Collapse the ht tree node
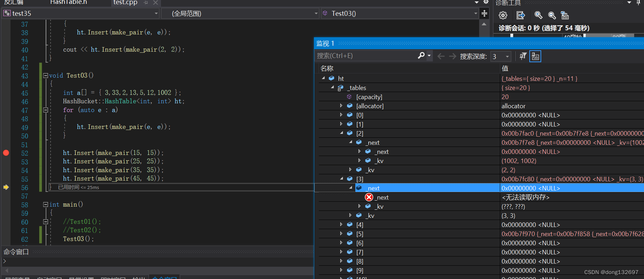This screenshot has height=279, width=644. (x=323, y=78)
